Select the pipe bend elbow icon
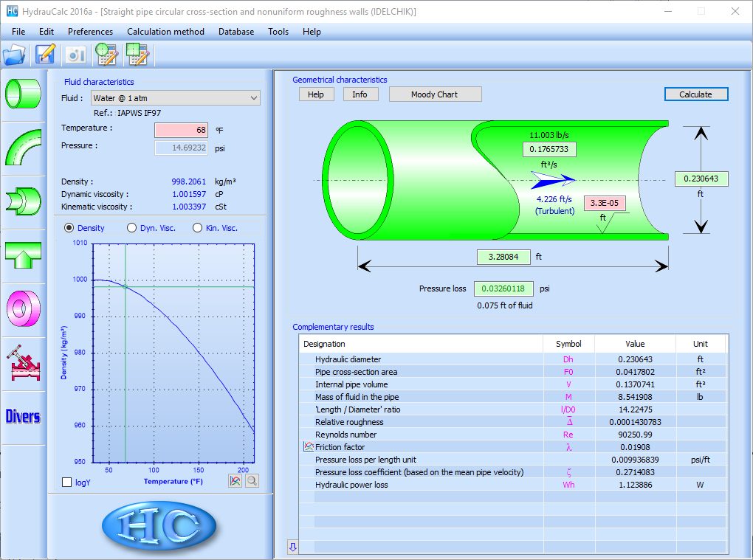The height and width of the screenshot is (560, 753). [x=24, y=148]
